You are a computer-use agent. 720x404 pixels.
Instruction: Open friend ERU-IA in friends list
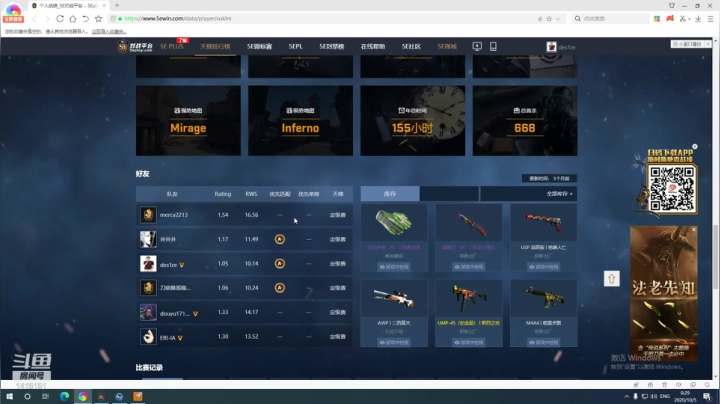pyautogui.click(x=168, y=338)
